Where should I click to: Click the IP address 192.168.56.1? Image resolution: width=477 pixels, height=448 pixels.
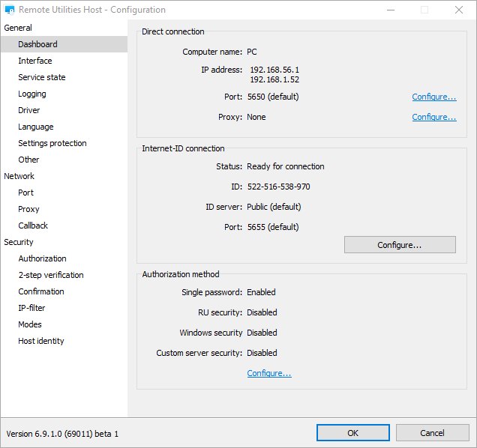pos(274,70)
